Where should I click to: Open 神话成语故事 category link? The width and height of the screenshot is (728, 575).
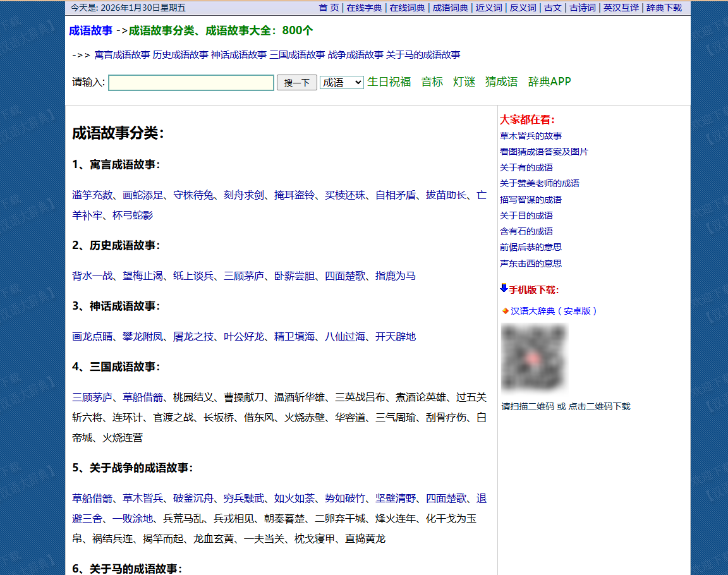[x=239, y=55]
